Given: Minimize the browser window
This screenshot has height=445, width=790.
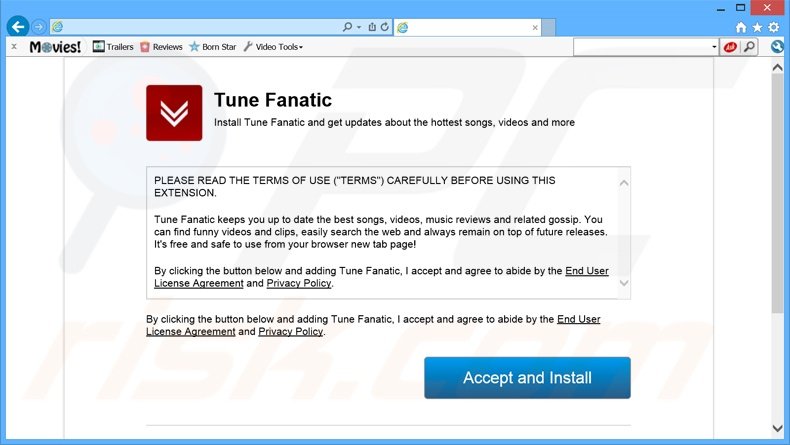Looking at the screenshot, I should [x=721, y=8].
